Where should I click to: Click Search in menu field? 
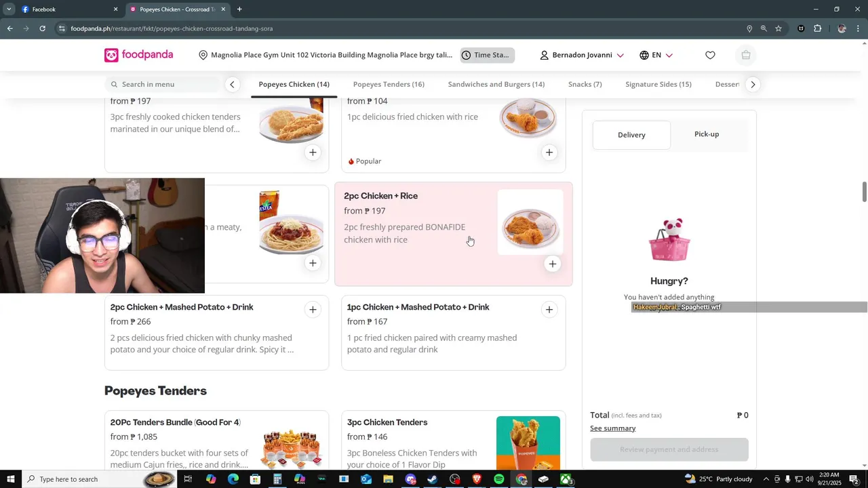163,84
